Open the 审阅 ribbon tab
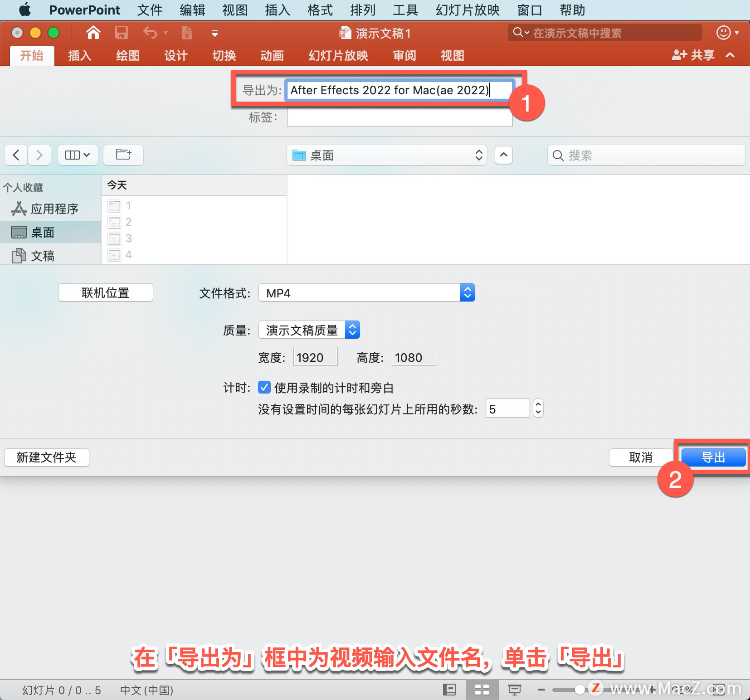750x700 pixels. [x=404, y=56]
